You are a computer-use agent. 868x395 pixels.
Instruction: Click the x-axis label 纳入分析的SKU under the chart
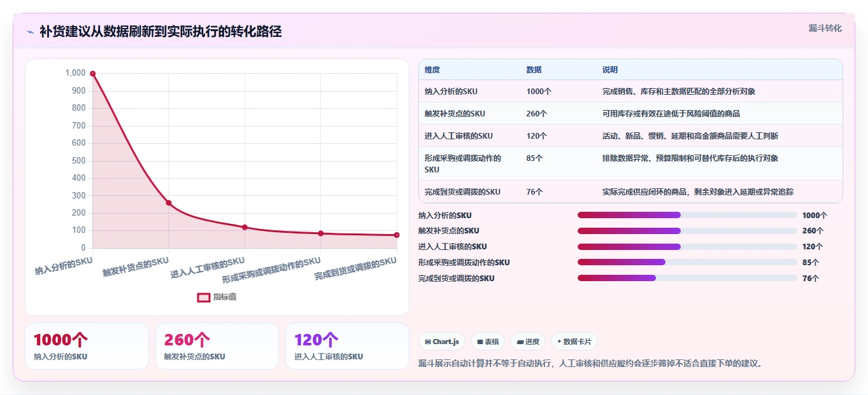point(64,266)
